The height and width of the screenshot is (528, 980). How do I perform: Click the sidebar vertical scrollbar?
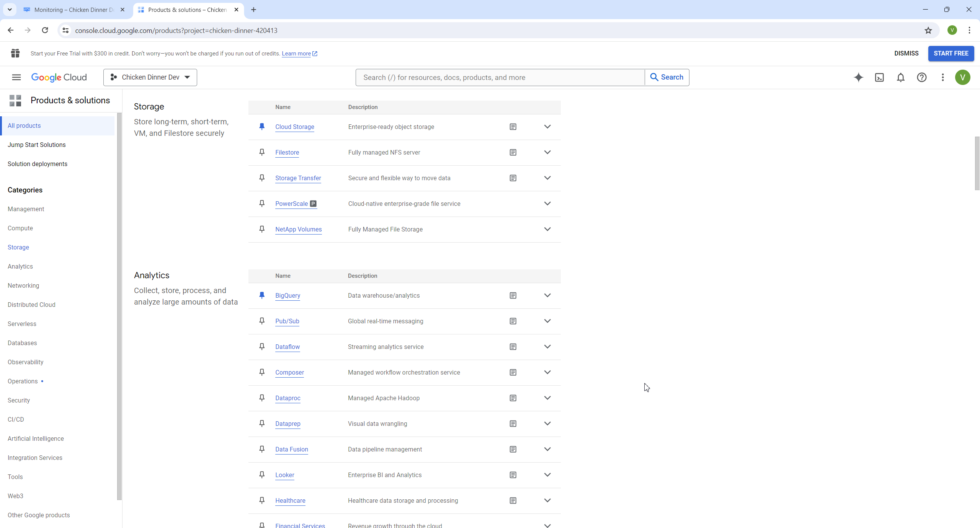pos(119,306)
